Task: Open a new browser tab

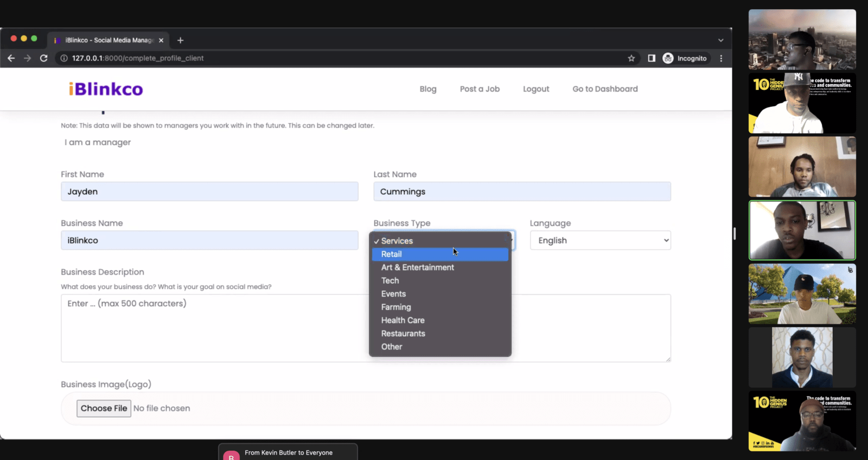Action: coord(181,40)
